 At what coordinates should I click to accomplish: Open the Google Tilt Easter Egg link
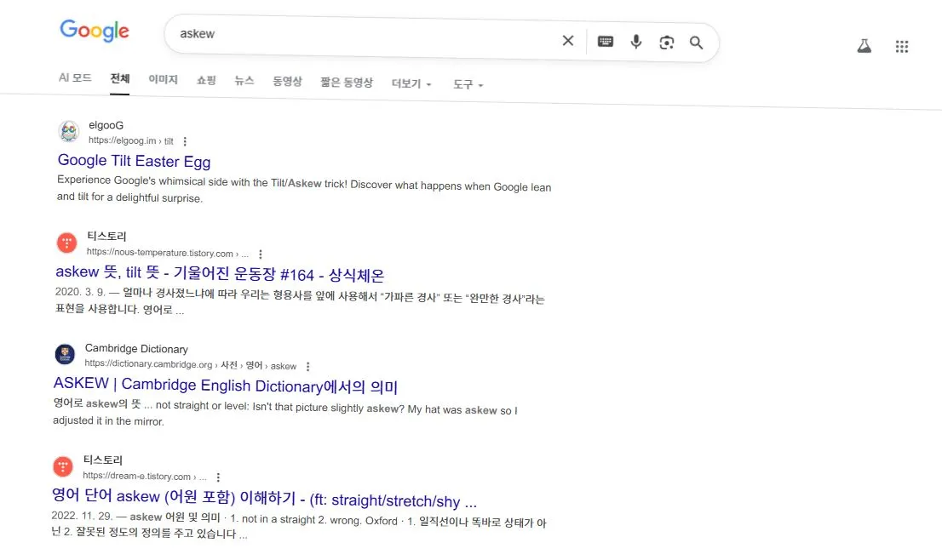tap(134, 161)
